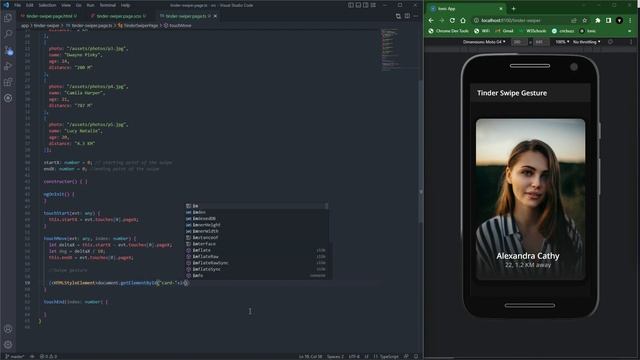Image resolution: width=640 pixels, height=360 pixels.
Task: Expand the bookmarks overflow chevron in Chrome
Action: [x=630, y=31]
